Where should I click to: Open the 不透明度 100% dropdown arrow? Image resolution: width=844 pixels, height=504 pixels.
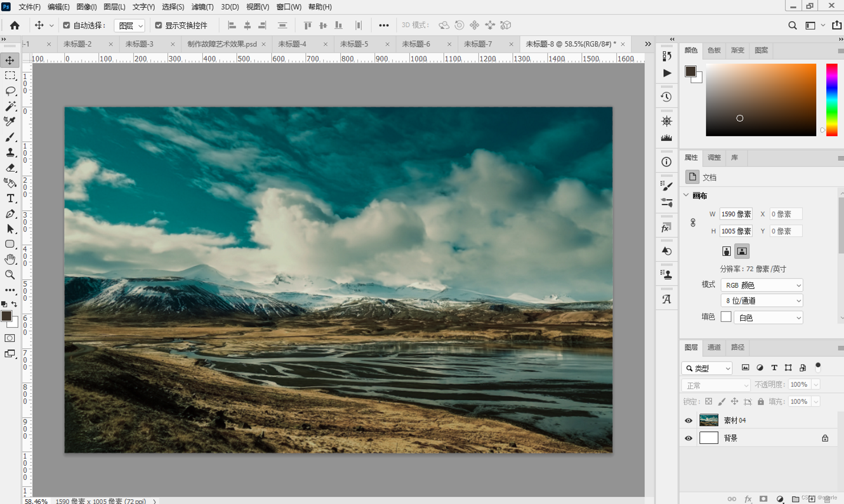point(816,385)
